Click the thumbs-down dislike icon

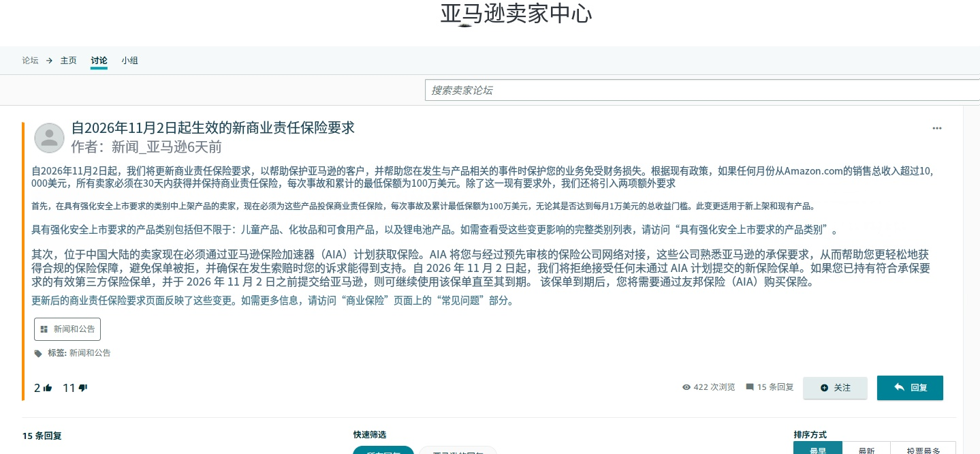click(x=83, y=388)
